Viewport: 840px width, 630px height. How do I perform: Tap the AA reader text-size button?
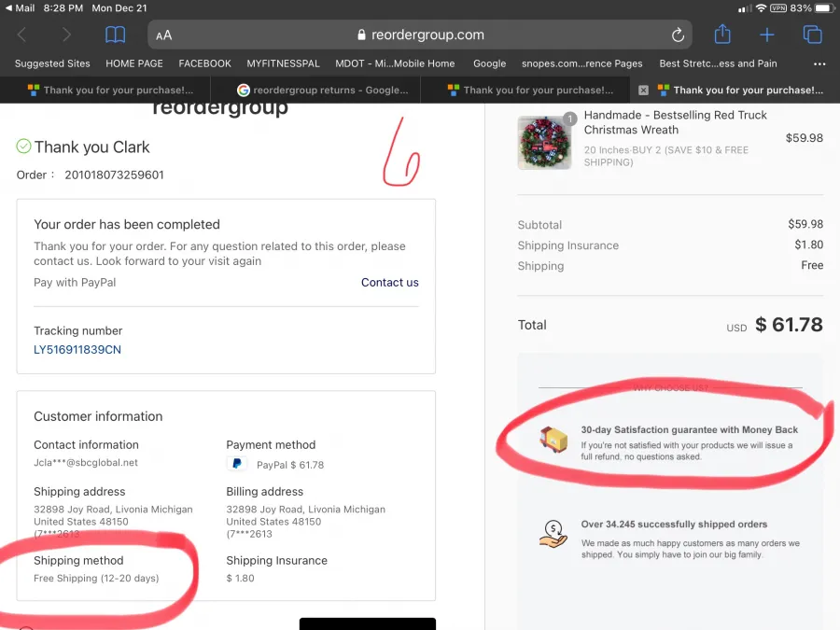164,35
